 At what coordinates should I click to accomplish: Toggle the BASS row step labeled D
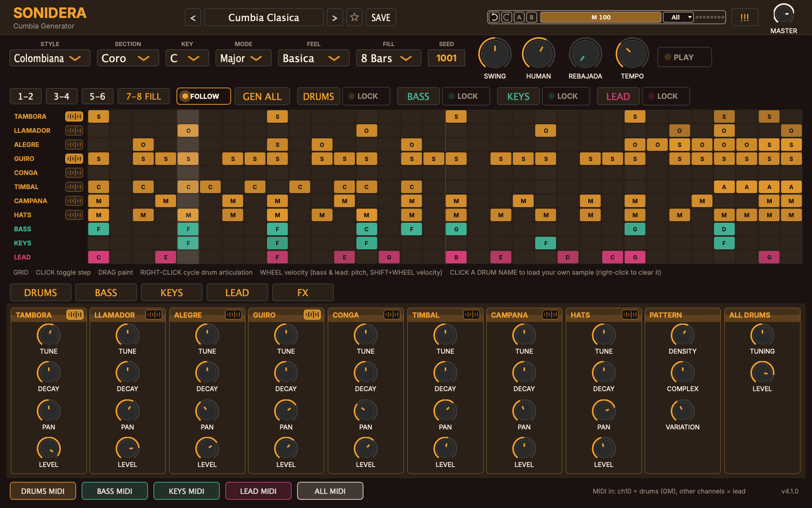[724, 229]
